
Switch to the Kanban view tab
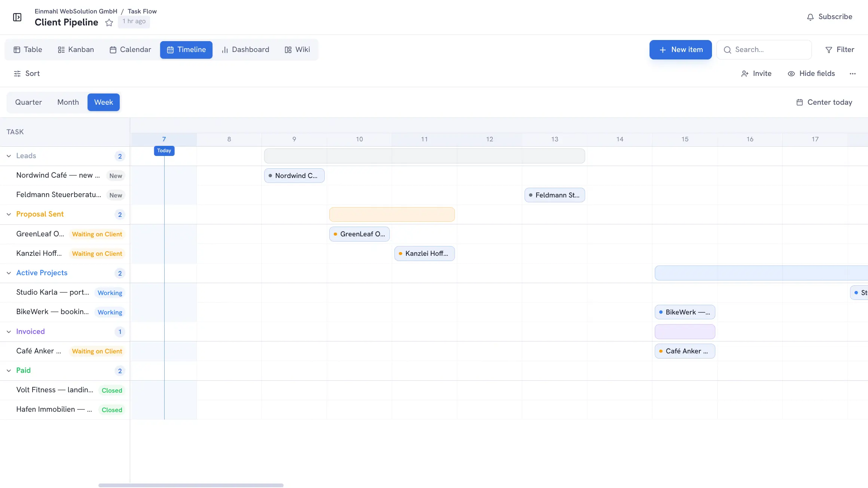pos(76,50)
